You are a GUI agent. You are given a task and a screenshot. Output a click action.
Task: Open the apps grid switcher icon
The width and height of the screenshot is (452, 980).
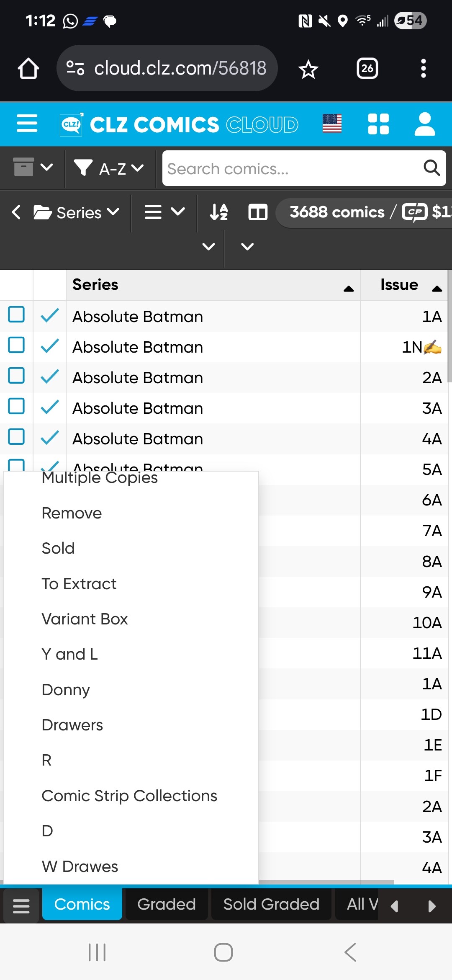(378, 124)
